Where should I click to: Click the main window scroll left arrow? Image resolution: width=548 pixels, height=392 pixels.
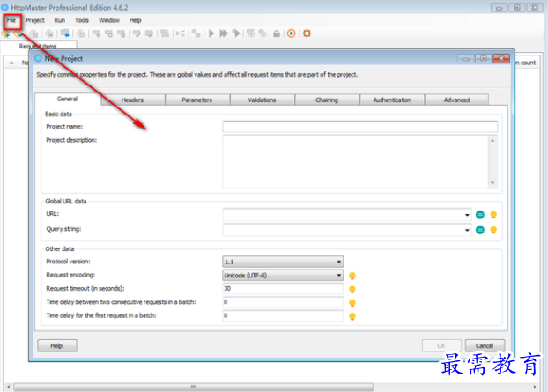click(9, 387)
